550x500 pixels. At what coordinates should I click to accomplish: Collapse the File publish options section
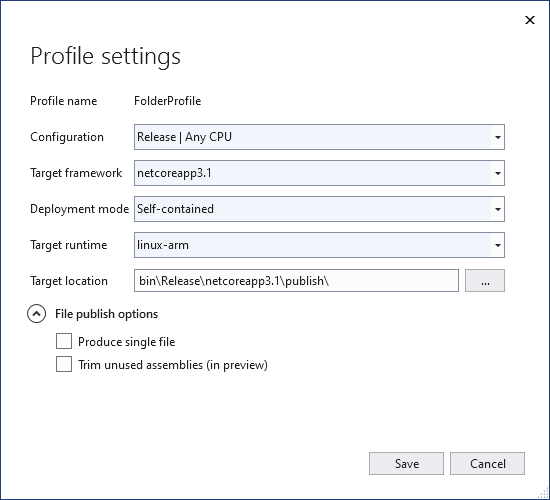[36, 314]
